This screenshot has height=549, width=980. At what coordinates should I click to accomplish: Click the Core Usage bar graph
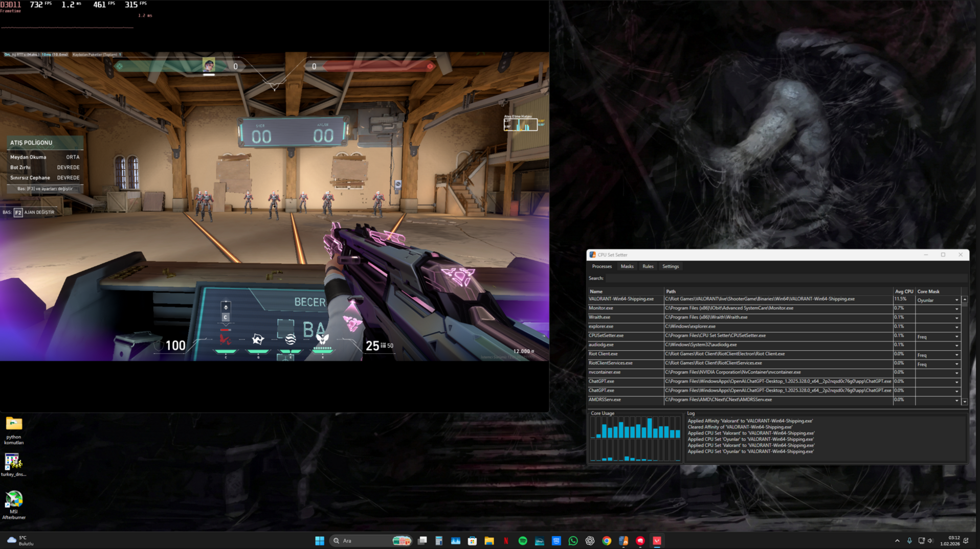635,439
